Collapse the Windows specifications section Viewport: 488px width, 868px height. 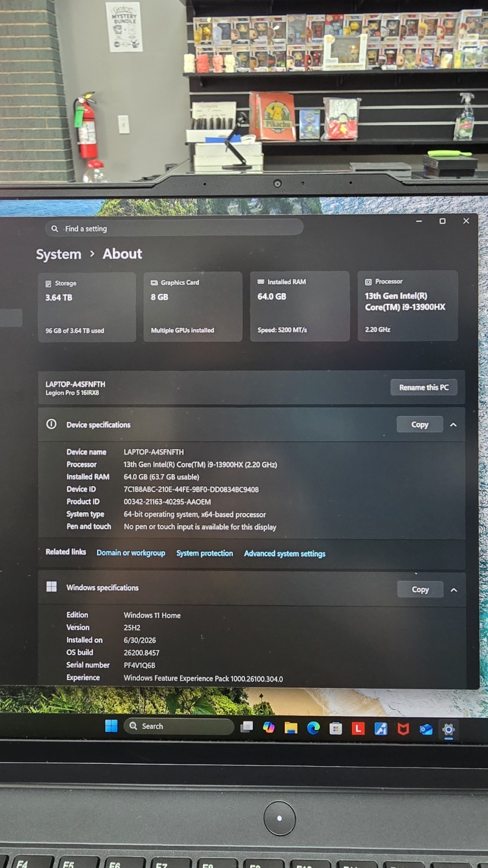click(454, 590)
